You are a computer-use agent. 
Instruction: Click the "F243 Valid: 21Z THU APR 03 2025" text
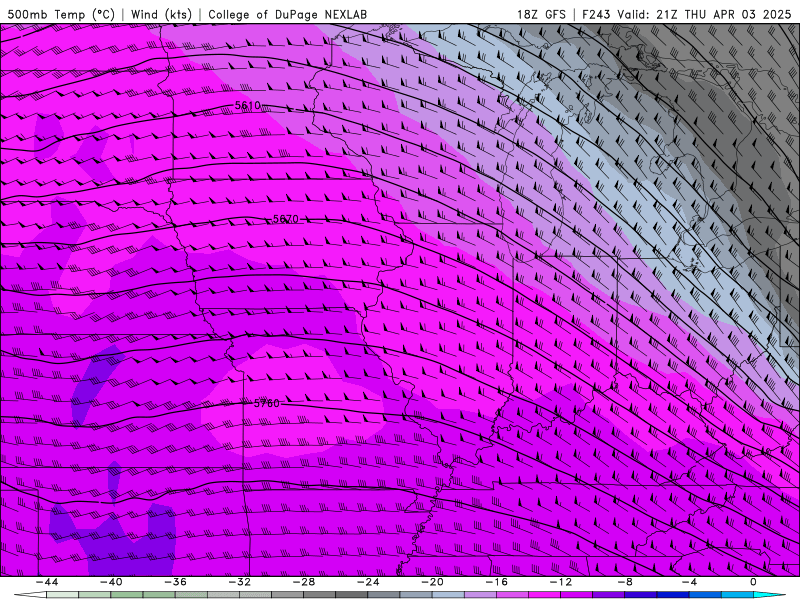coord(686,14)
